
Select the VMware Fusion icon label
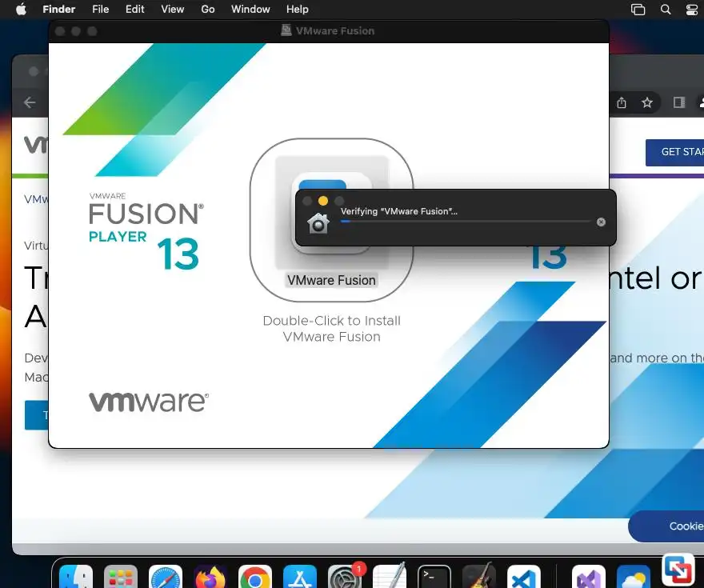click(331, 280)
